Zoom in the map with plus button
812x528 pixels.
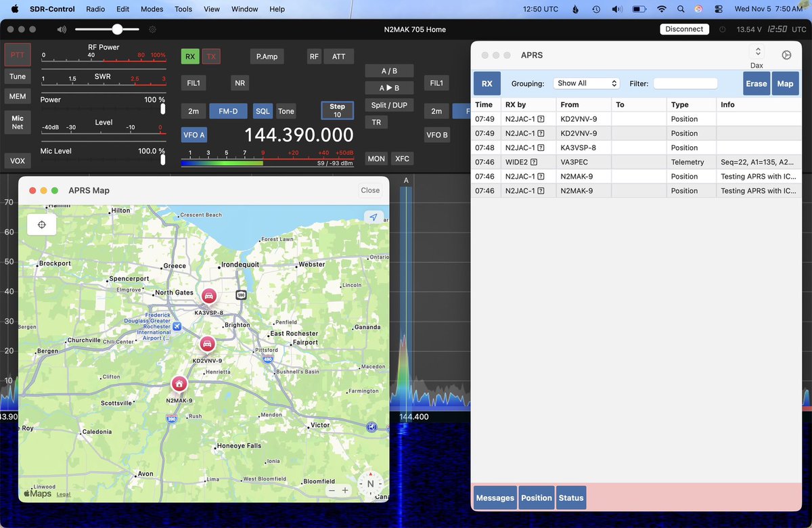[x=345, y=490]
